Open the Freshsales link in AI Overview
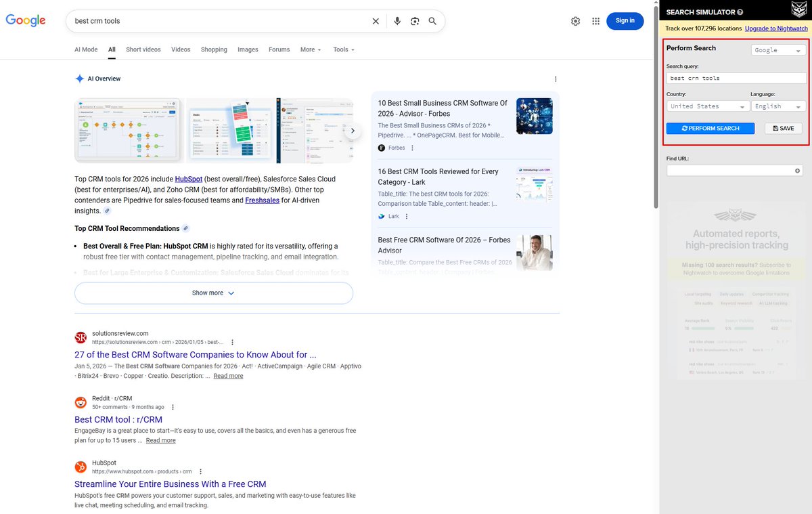The image size is (812, 514). (x=262, y=200)
